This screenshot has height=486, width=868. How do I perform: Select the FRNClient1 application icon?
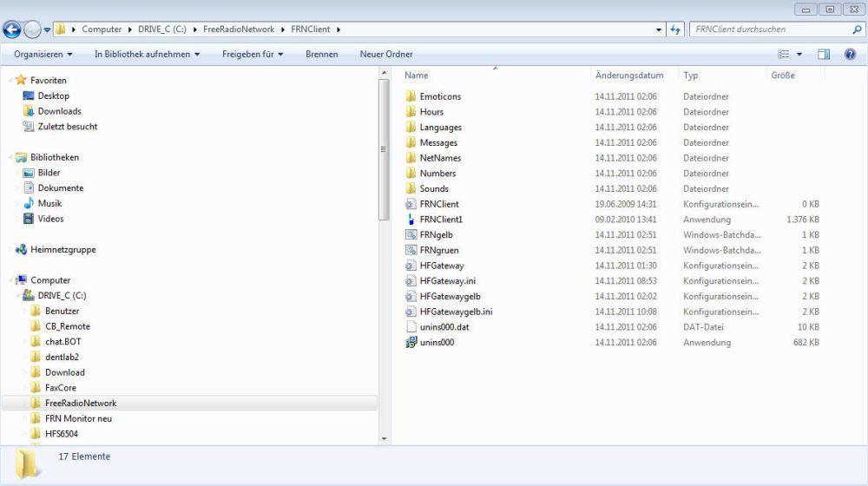411,220
